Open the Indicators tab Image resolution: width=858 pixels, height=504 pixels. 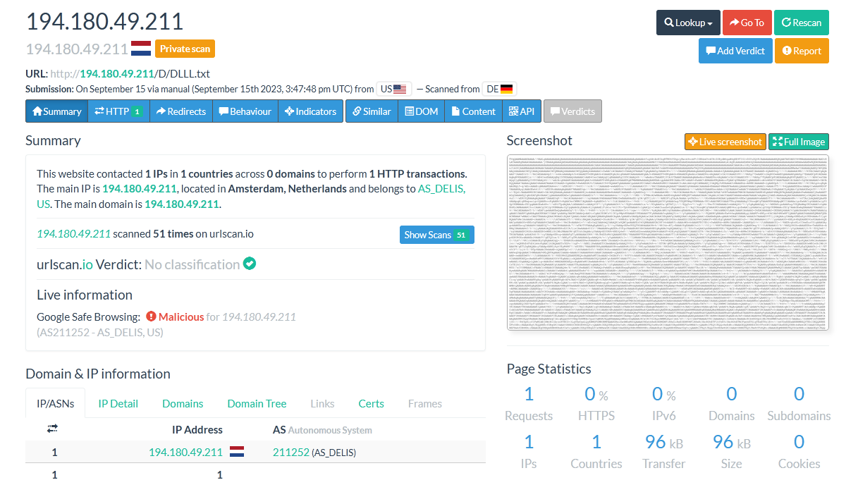[310, 111]
